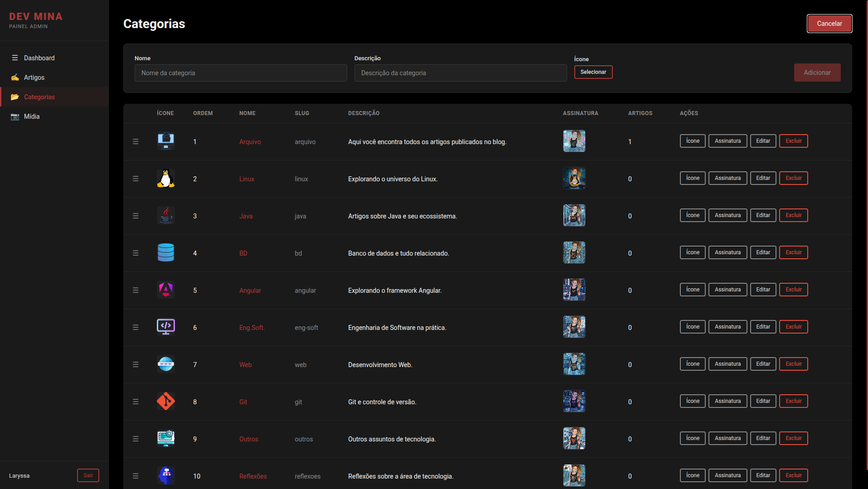Open the Mídia section

[31, 116]
